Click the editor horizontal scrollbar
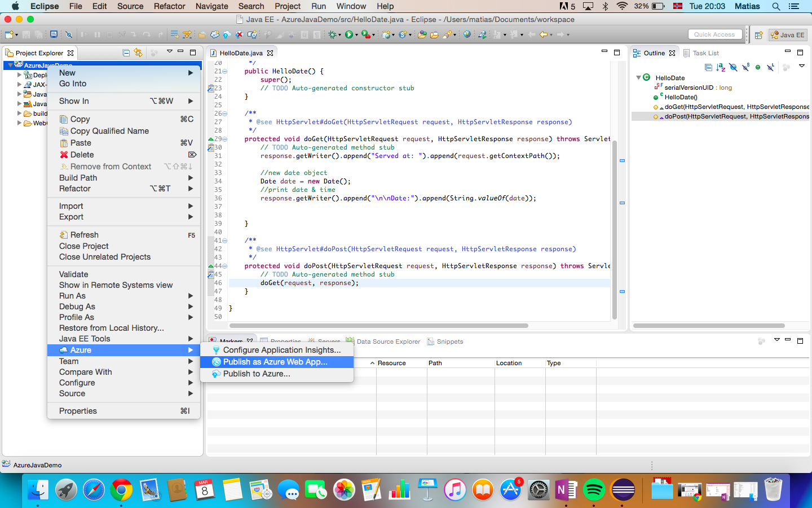This screenshot has width=812, height=508. click(x=379, y=326)
